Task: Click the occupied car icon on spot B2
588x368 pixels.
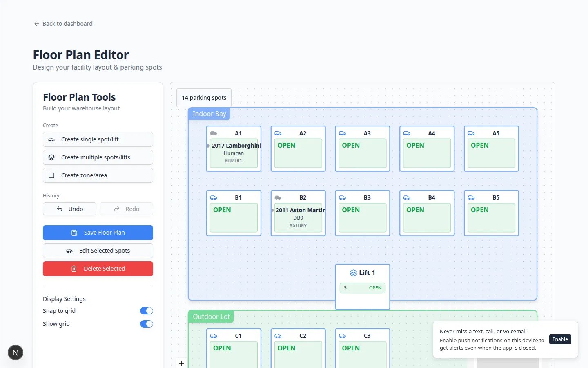Action: (x=278, y=197)
